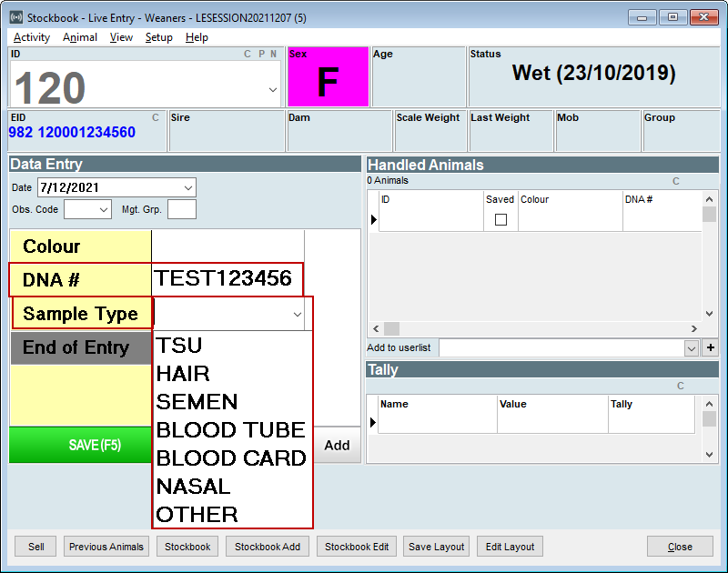Click the Handled Animals row selector arrow
The width and height of the screenshot is (728, 573).
pos(374,219)
